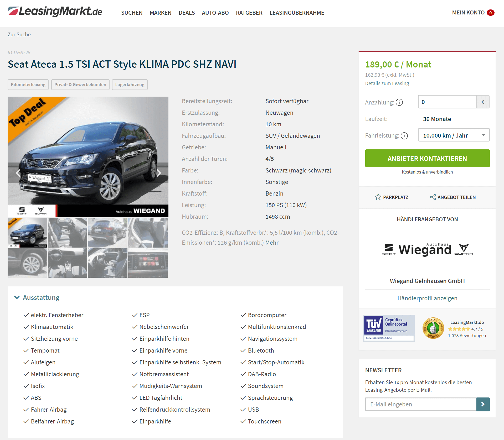The width and height of the screenshot is (504, 440).
Task: Click ANGEBOT TEILEN share icon
Action: coord(433,197)
